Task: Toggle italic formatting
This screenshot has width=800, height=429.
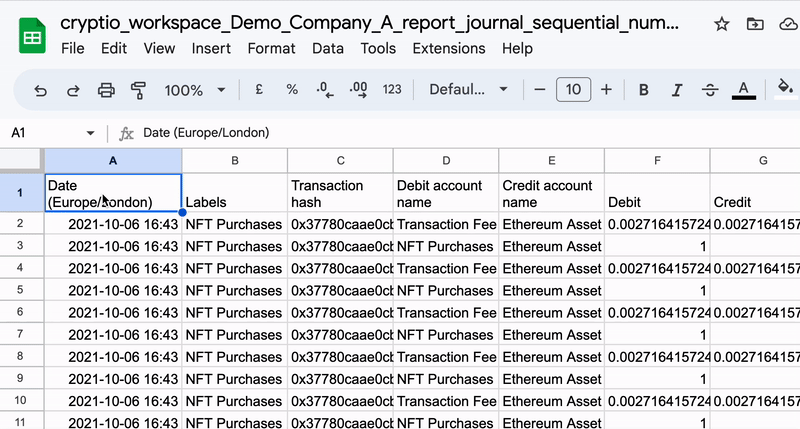Action: click(677, 90)
